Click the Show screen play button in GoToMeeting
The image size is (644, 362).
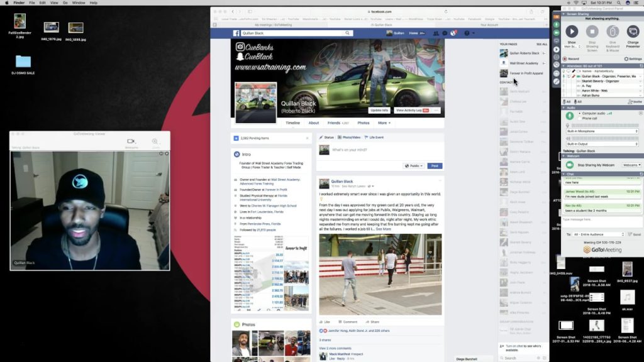point(572,31)
